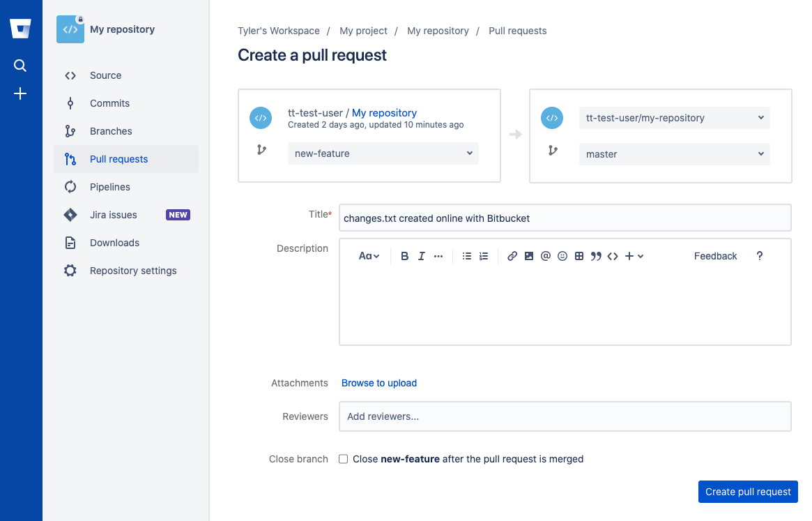Insert a numbered list in the description
Viewport: 812px width, 521px height.
coord(484,256)
